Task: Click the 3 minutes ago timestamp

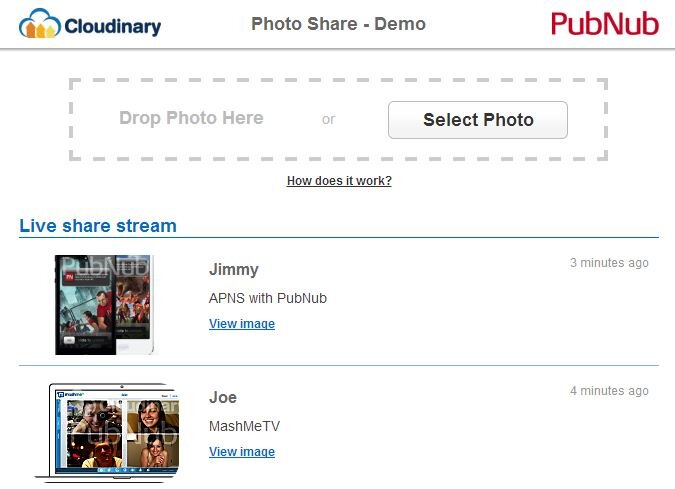Action: pos(609,263)
